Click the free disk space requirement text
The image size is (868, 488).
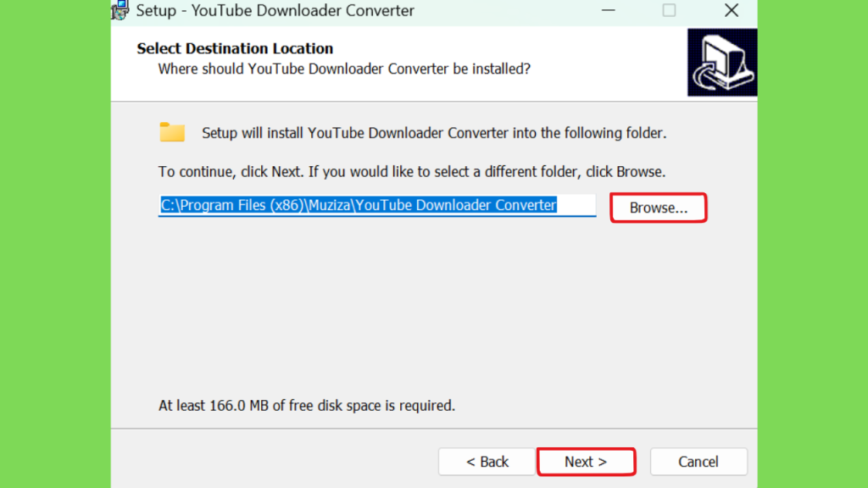307,405
